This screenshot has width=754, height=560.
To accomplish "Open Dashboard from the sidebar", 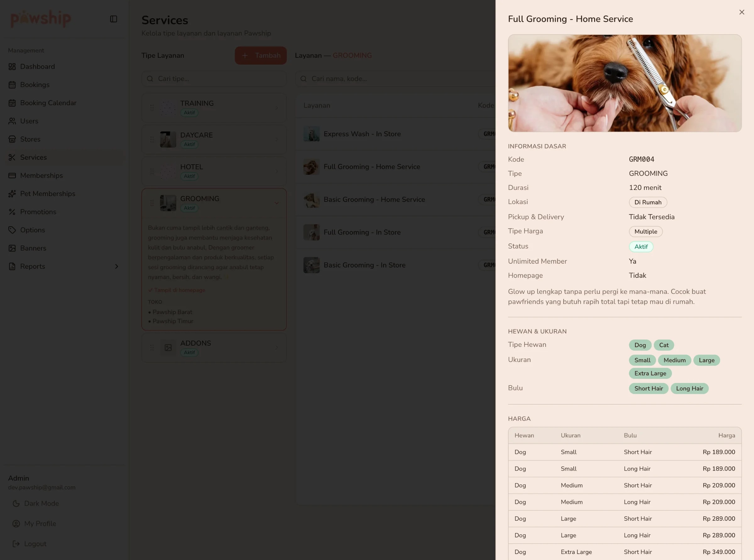I will pyautogui.click(x=64, y=67).
